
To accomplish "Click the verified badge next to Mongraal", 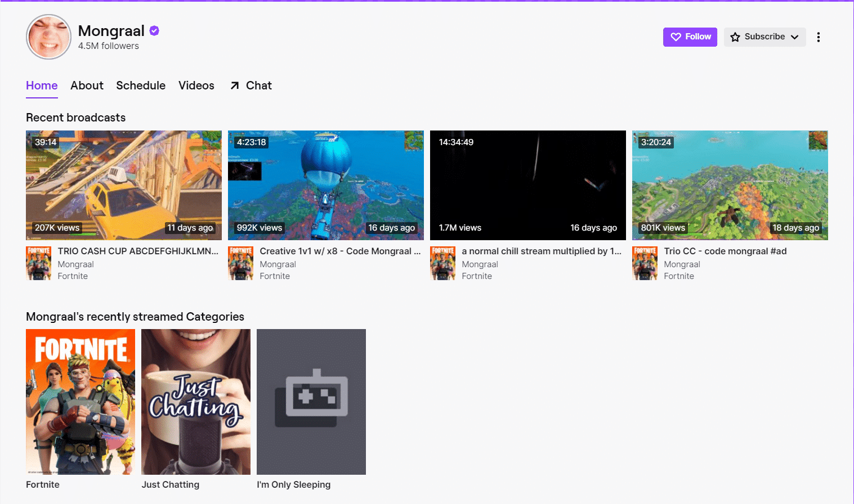I will pyautogui.click(x=154, y=31).
